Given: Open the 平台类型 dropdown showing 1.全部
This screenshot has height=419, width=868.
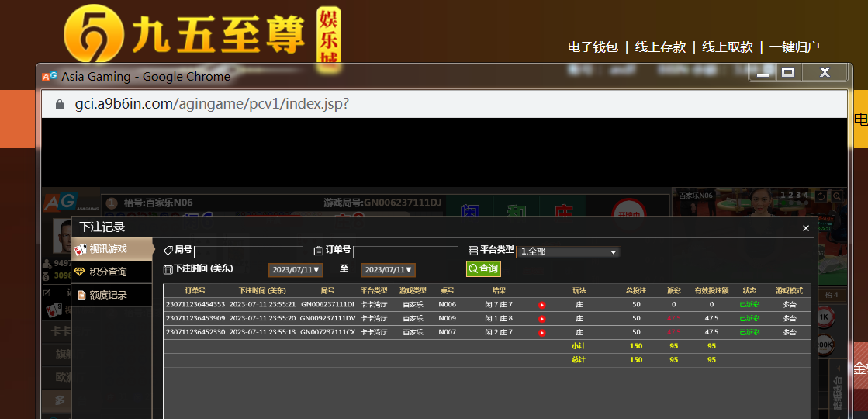Looking at the screenshot, I should pyautogui.click(x=568, y=252).
